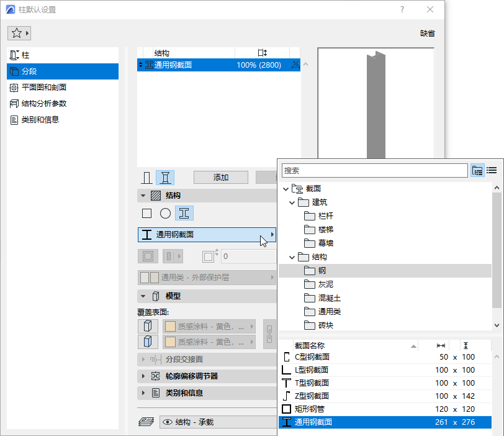Viewport: 504px width, 436px height.
Task: Select the 柱 page in the left list
Action: [63, 55]
